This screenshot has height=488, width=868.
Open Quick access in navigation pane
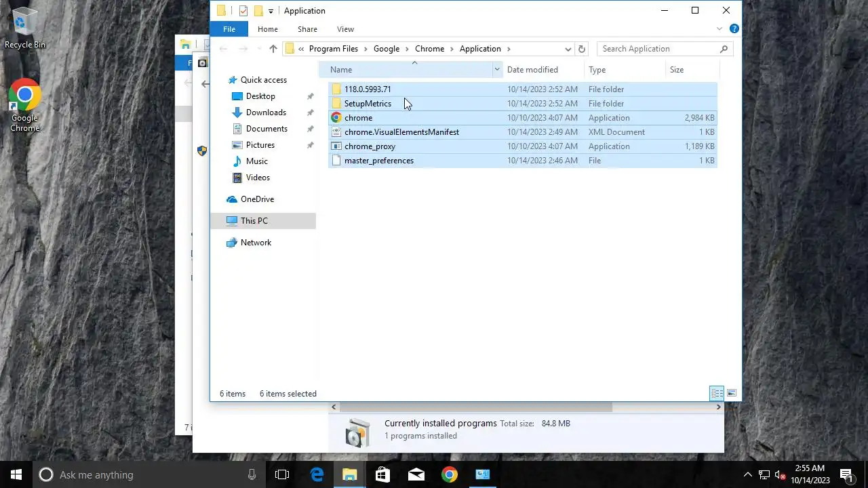263,80
